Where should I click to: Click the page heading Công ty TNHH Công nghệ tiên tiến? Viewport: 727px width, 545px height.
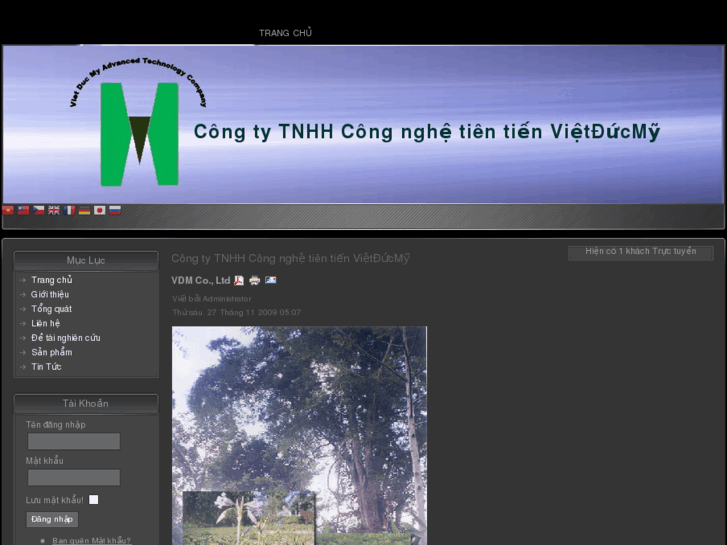[x=291, y=258]
